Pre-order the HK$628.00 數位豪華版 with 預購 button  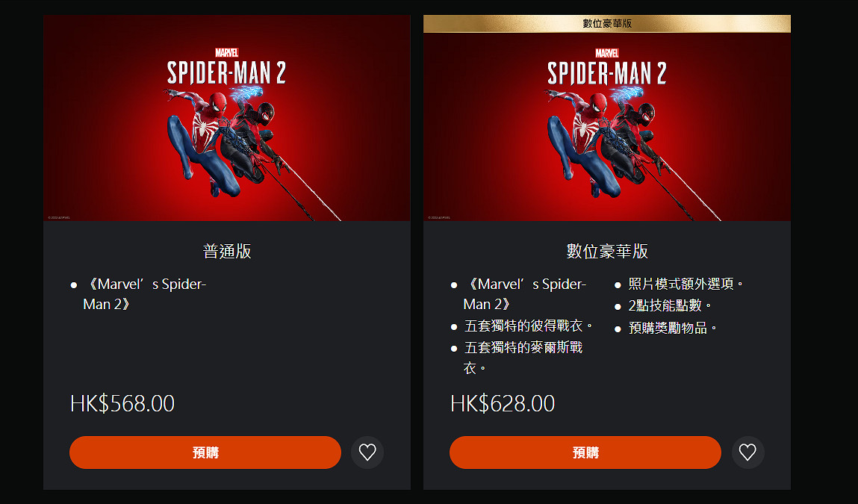coord(585,452)
